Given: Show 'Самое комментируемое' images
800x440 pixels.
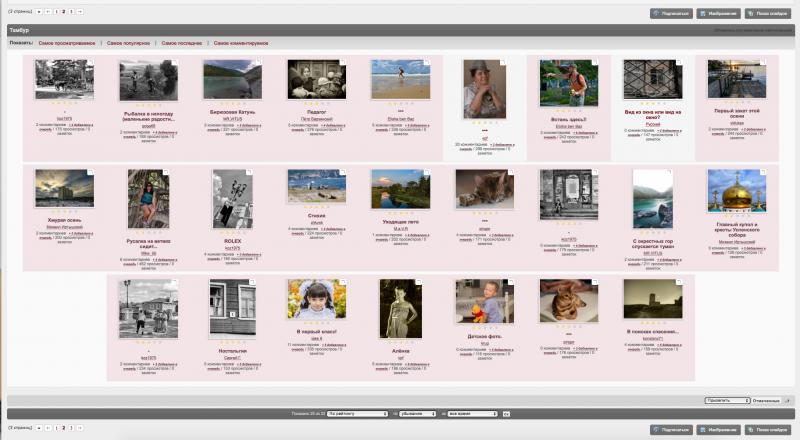Looking at the screenshot, I should [241, 43].
